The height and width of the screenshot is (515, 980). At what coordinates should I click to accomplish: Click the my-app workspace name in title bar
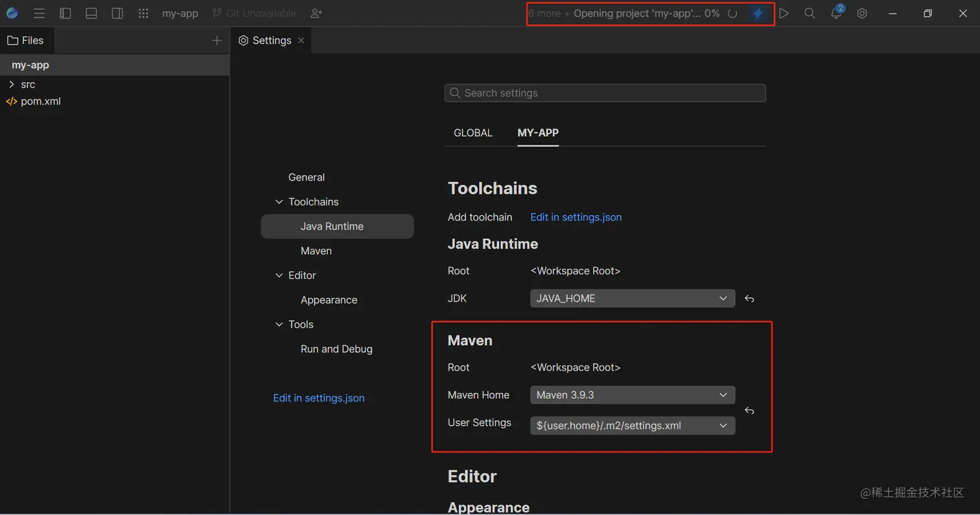tap(180, 13)
